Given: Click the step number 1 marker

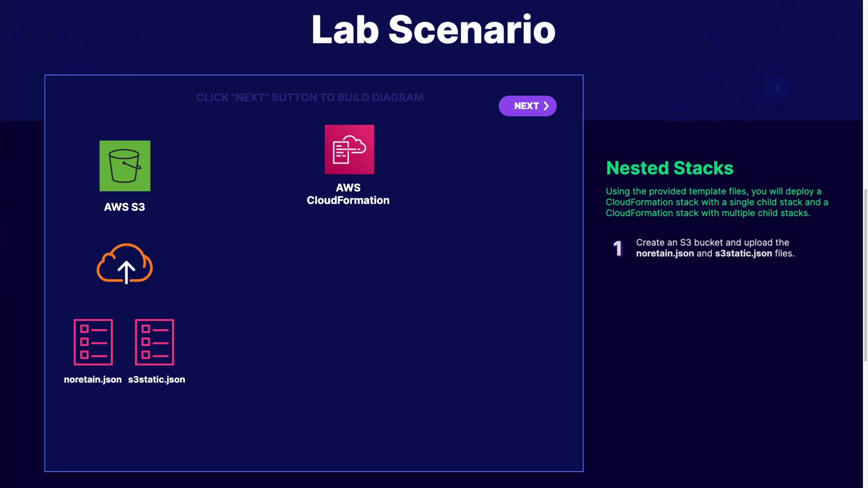Looking at the screenshot, I should [618, 249].
